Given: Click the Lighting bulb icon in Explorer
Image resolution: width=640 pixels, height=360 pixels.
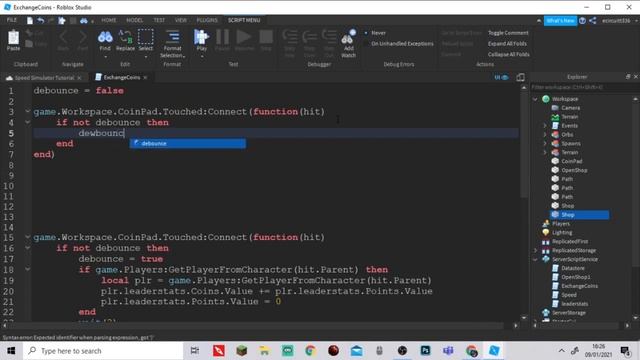Looking at the screenshot, I should pyautogui.click(x=546, y=232).
